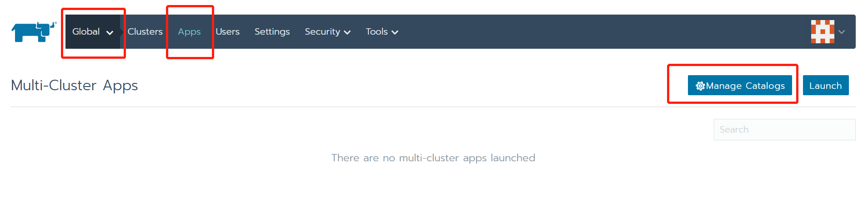868x205 pixels.
Task: Click the Multi-Cluster Apps page heading
Action: (75, 86)
